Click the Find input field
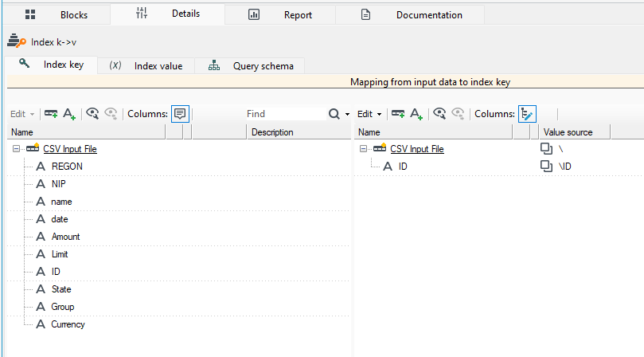This screenshot has width=644, height=357. click(285, 114)
